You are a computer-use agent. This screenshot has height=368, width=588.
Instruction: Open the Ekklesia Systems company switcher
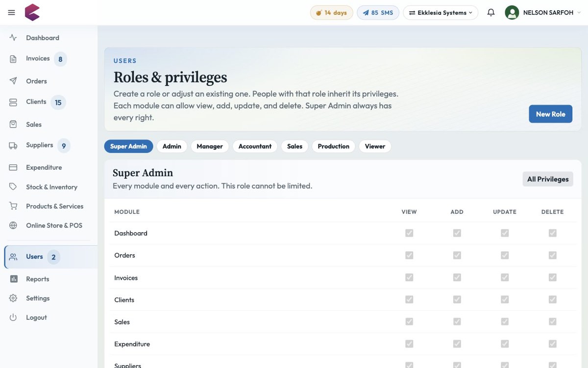pos(441,13)
